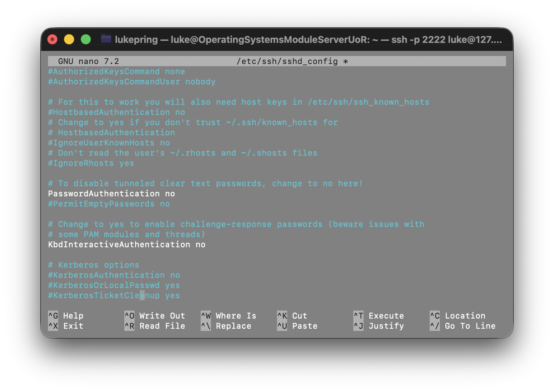The height and width of the screenshot is (392, 554).
Task: Select the ^O Write Out shortcut
Action: click(x=155, y=316)
